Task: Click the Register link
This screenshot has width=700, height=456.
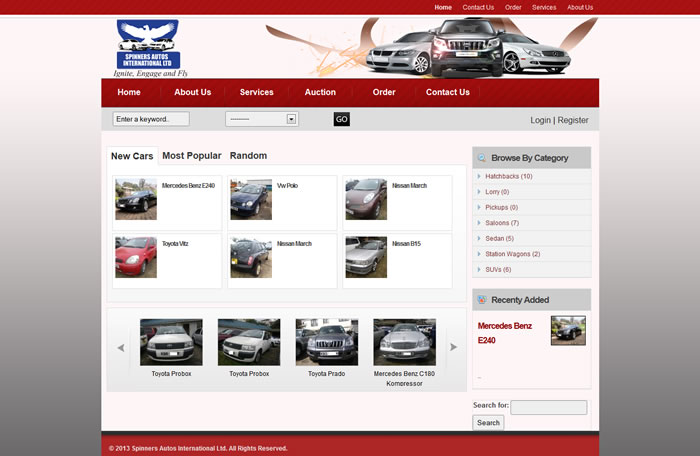Action: 573,120
